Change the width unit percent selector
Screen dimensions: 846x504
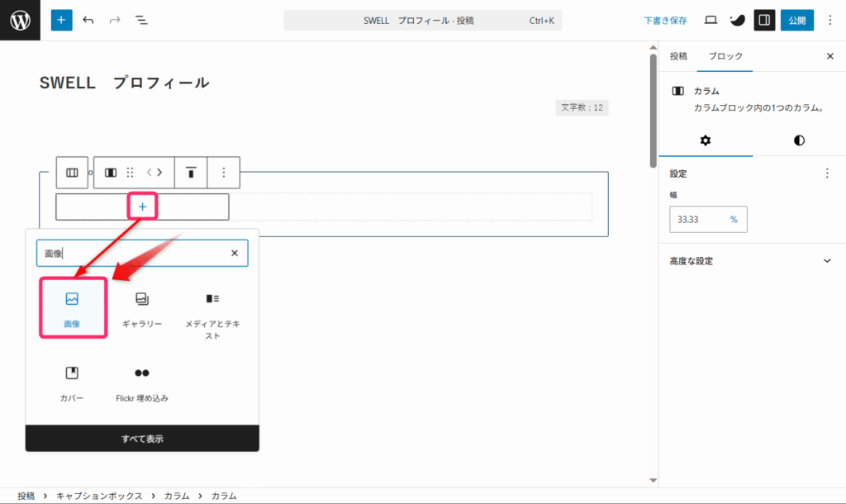[734, 219]
